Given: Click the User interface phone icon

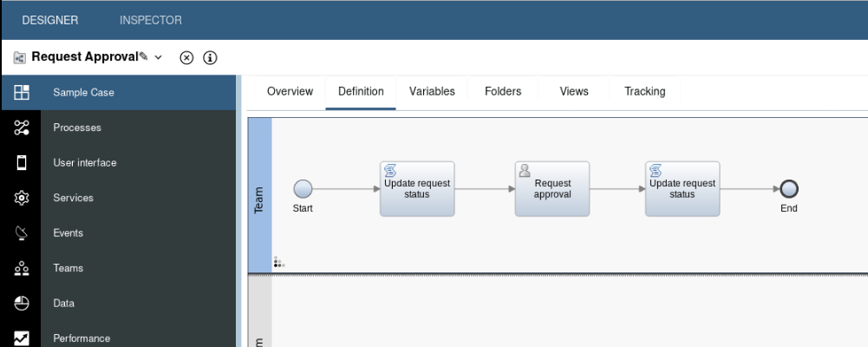Looking at the screenshot, I should 22,163.
